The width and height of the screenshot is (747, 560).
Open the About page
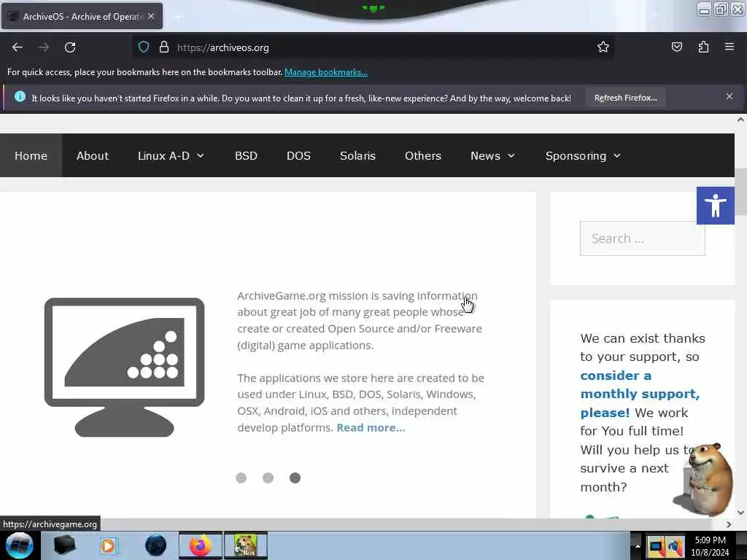[93, 156]
